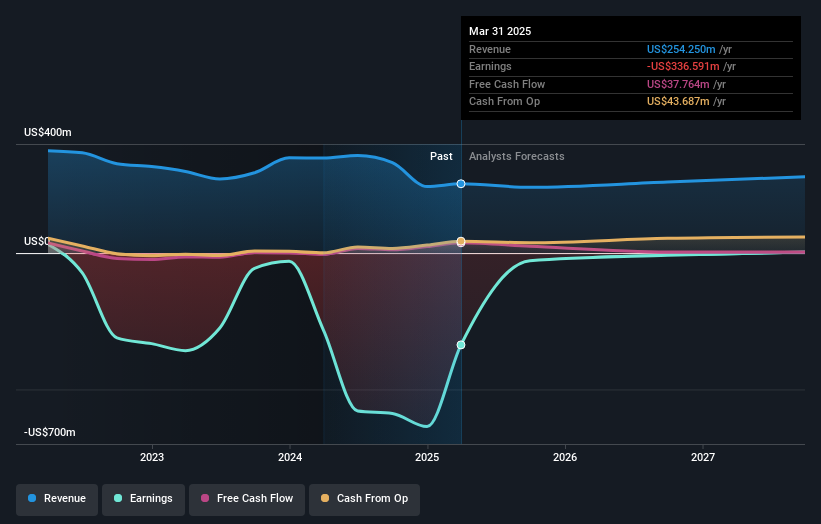The image size is (821, 524).
Task: Click the Cash From Op orange data point marker
Action: click(461, 241)
